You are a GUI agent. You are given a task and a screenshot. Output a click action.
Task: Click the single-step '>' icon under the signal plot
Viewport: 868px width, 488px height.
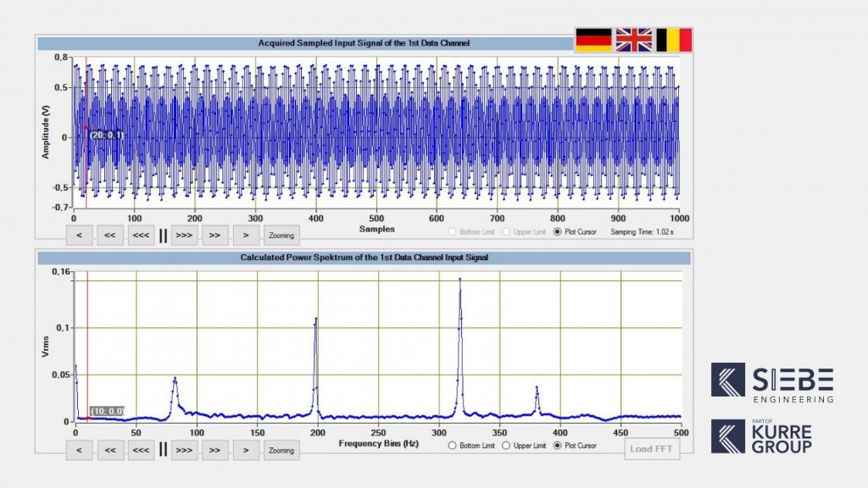pos(244,236)
